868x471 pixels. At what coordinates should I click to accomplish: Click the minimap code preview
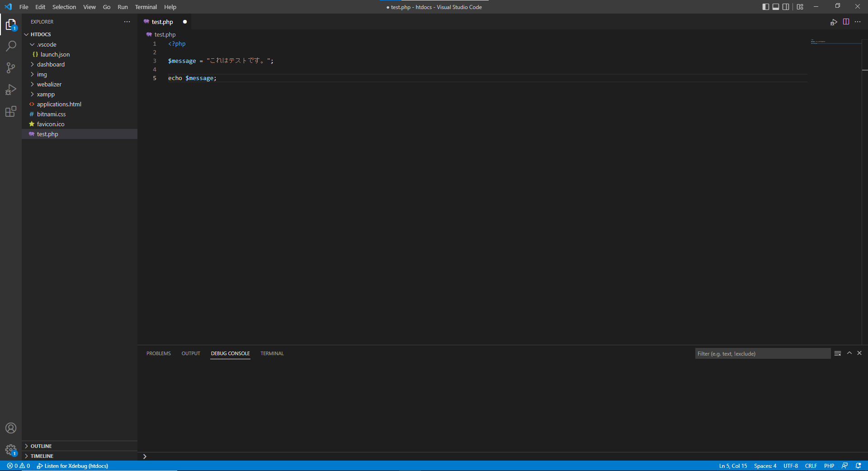tap(835, 42)
